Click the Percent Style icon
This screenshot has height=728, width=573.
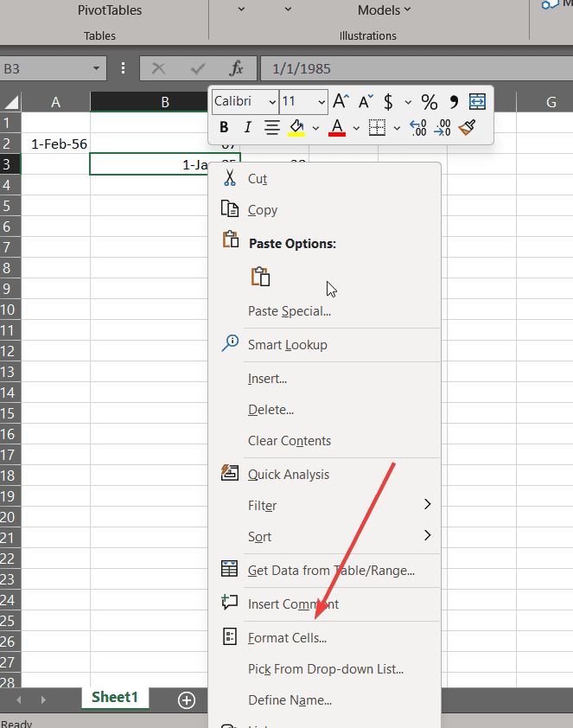[429, 102]
